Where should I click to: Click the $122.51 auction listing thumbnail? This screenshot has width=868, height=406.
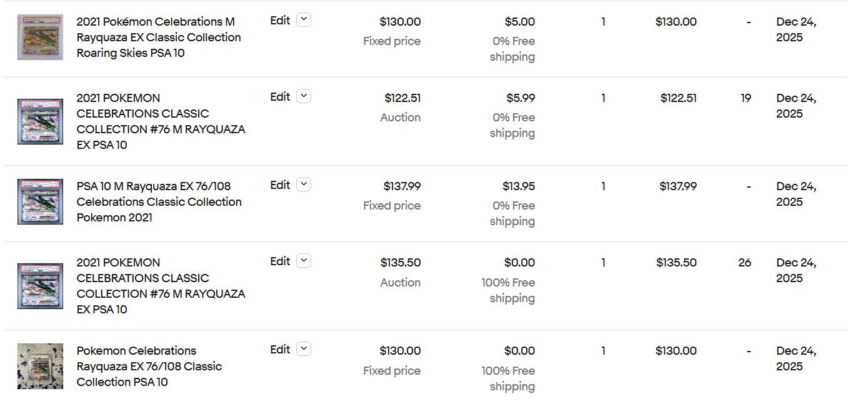(40, 121)
